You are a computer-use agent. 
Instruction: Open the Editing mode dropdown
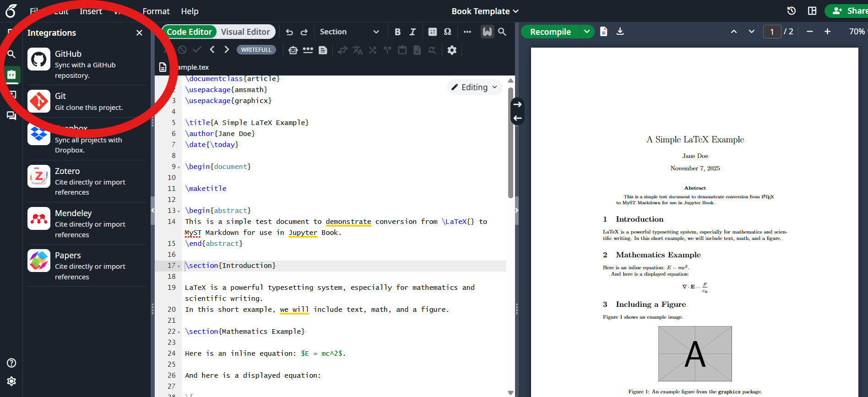pos(474,87)
